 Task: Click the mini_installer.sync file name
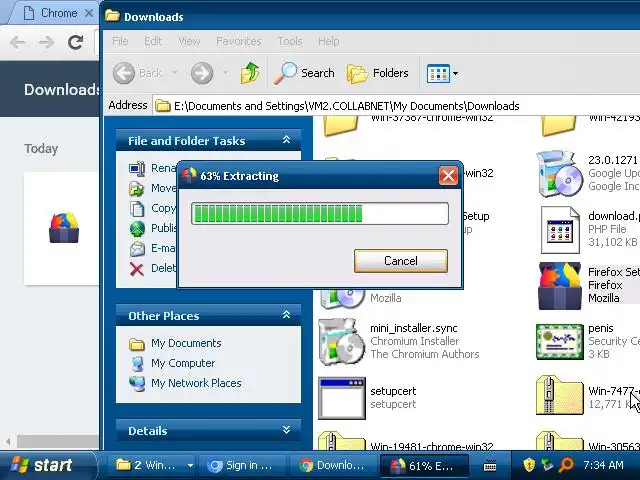pos(413,328)
